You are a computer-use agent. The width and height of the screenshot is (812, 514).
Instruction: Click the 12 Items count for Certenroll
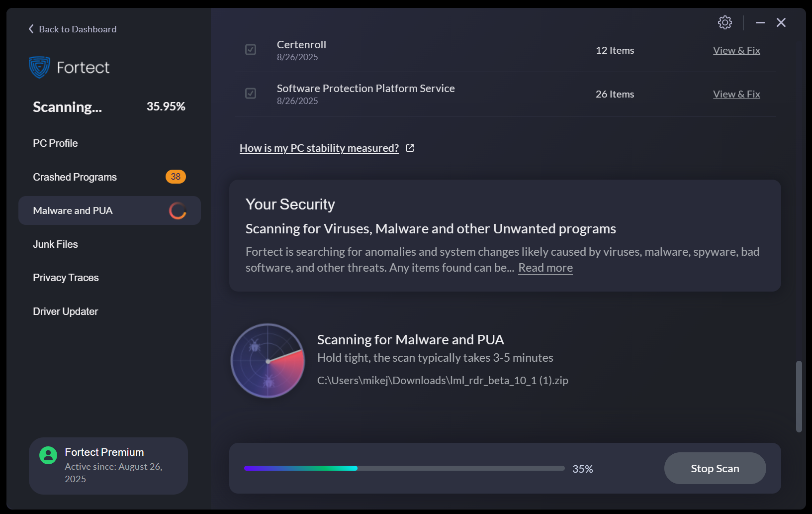coord(615,50)
